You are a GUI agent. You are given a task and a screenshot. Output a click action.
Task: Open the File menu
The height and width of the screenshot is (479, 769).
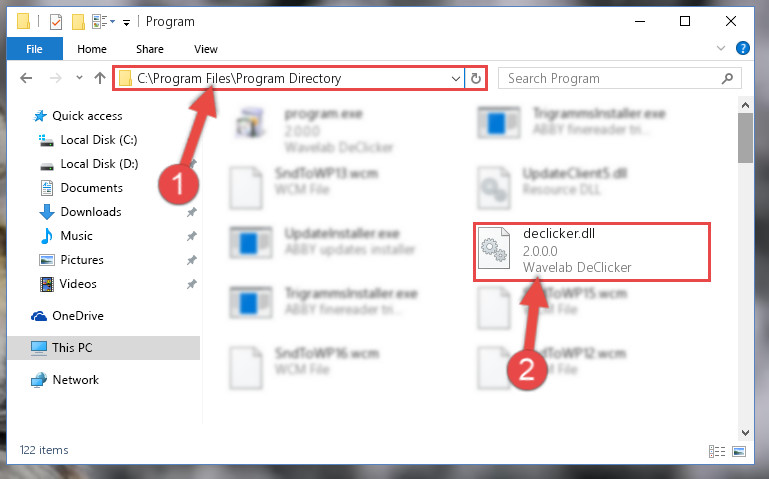pyautogui.click(x=34, y=49)
